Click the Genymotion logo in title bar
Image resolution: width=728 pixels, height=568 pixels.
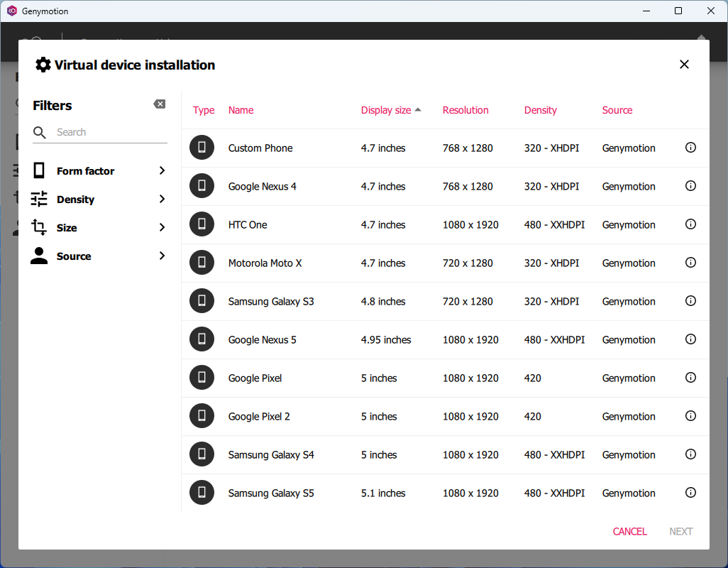(11, 11)
